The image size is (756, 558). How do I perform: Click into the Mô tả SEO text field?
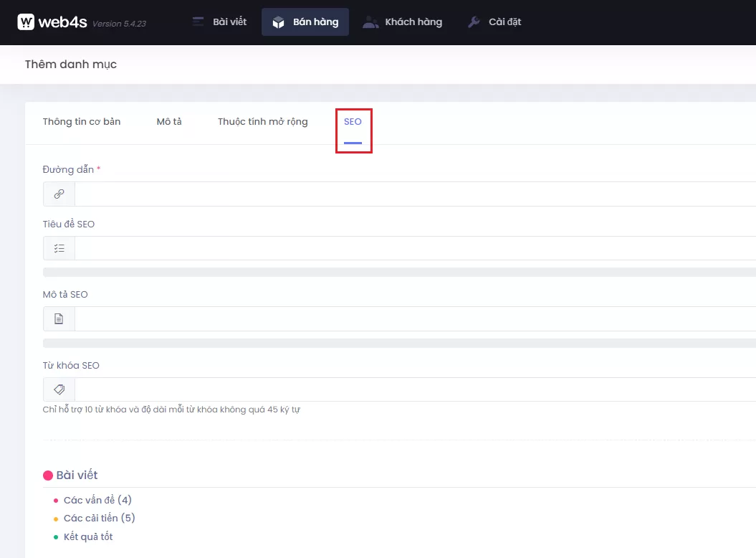415,318
